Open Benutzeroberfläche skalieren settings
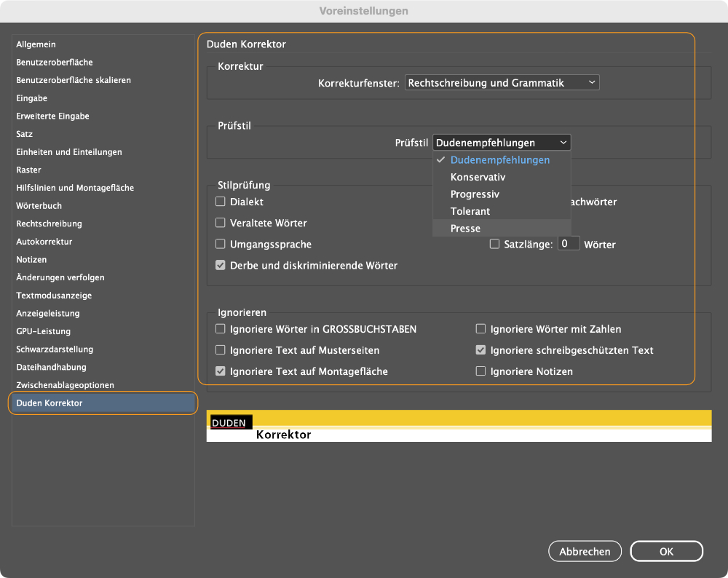Screen dimensions: 728x578 [74, 80]
